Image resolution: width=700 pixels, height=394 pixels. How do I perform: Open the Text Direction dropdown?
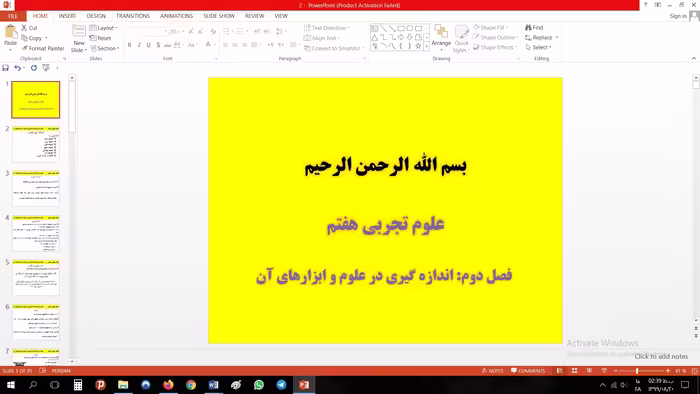(326, 28)
